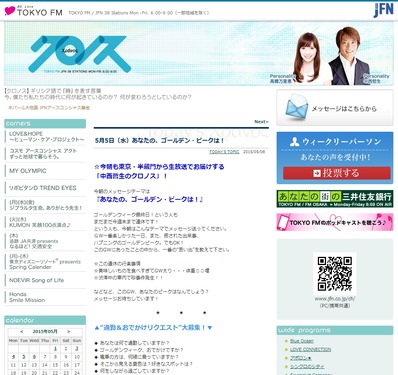Select calendar date 1
Viewport: 398px width, 375px height.
55,349
